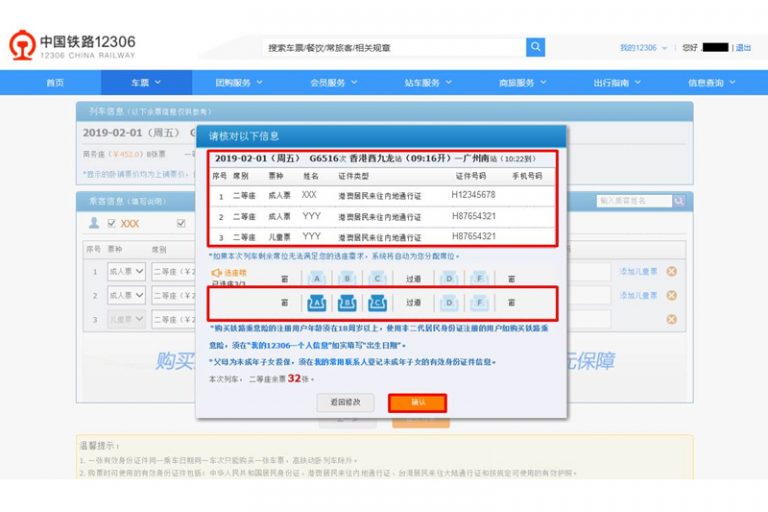This screenshot has width=768, height=512.
Task: Click orange 确认 confirm button
Action: [x=417, y=402]
